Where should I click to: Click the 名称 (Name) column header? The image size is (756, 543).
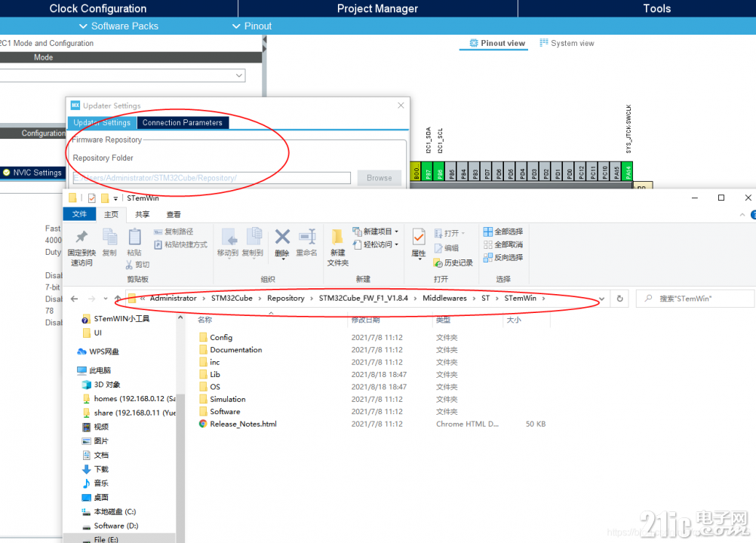pos(205,320)
